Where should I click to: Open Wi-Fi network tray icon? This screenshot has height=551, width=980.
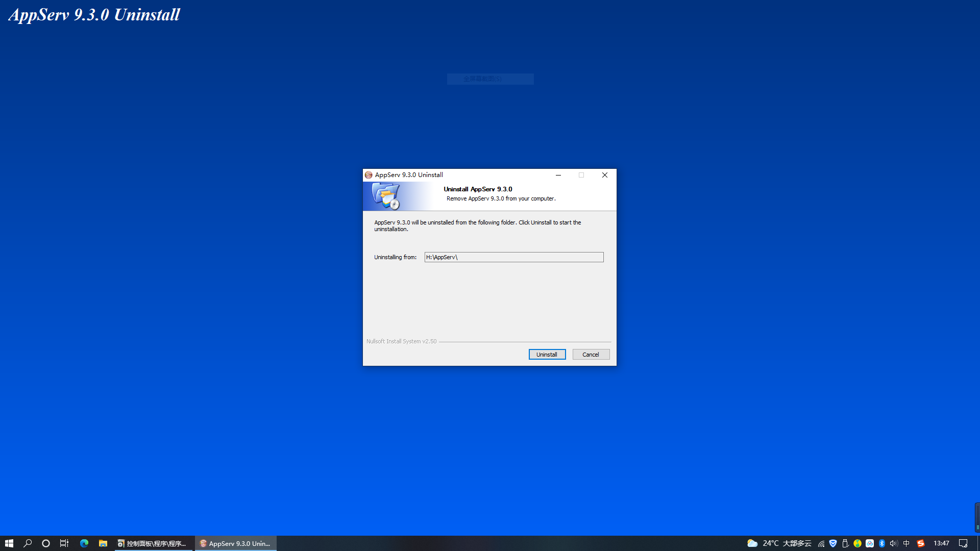(821, 543)
